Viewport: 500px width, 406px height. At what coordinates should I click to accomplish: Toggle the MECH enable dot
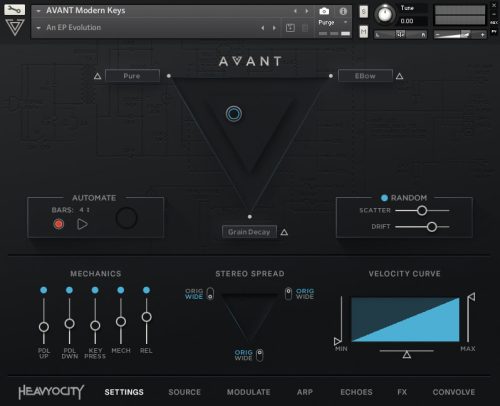coord(121,290)
